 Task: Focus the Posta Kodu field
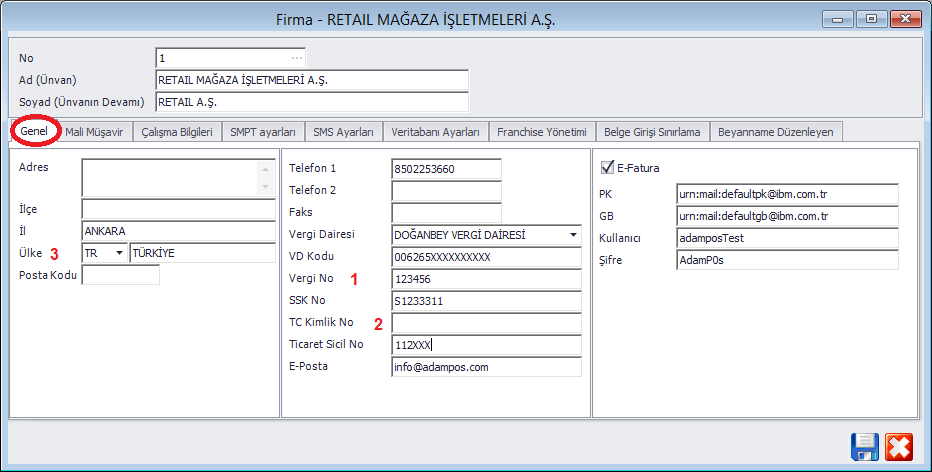pos(121,275)
